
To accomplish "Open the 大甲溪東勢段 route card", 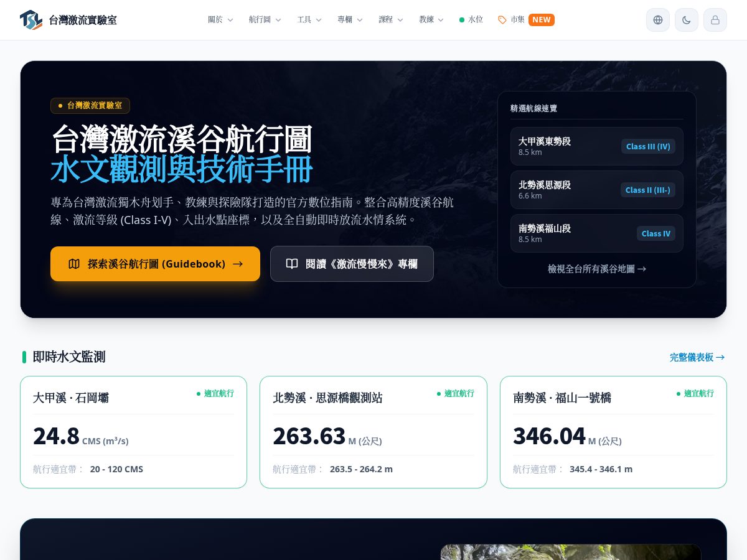I will (x=596, y=146).
